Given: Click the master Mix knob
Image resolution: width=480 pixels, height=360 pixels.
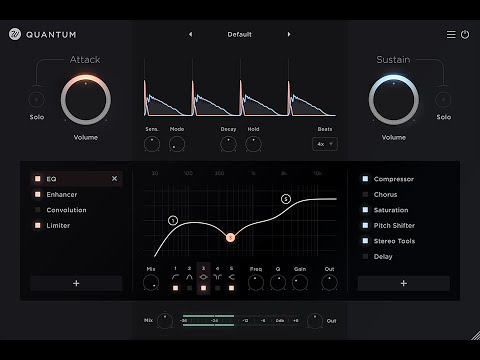Looking at the screenshot, I should (165, 321).
